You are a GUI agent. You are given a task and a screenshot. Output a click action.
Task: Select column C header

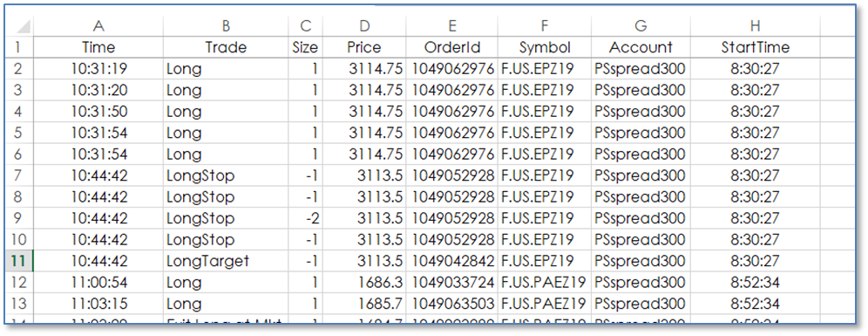pos(305,26)
